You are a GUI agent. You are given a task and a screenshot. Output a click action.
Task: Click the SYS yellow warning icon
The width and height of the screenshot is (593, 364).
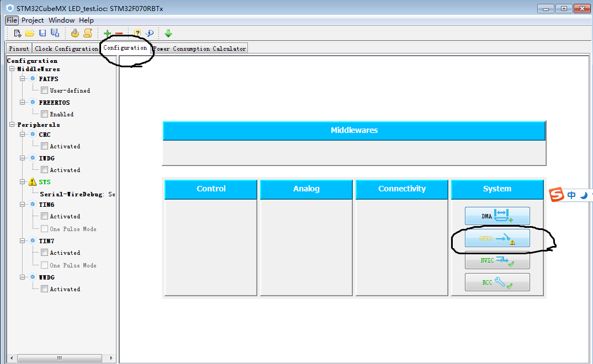(x=33, y=181)
